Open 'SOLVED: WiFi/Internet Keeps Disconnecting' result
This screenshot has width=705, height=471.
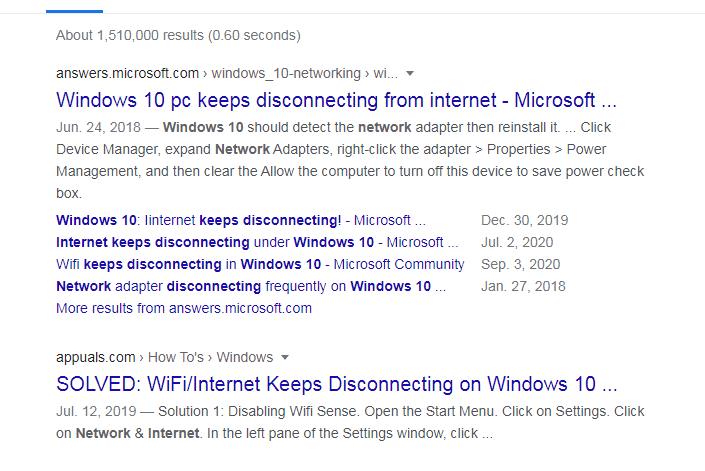pos(336,384)
